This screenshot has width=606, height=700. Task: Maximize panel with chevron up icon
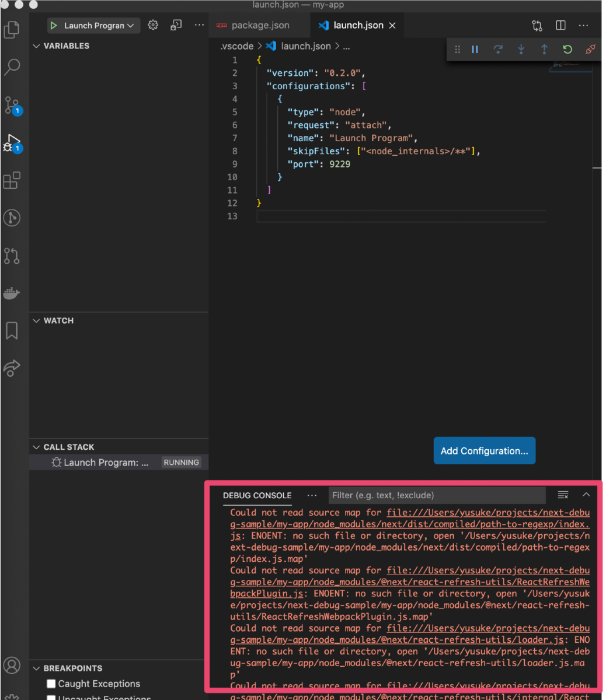(586, 495)
